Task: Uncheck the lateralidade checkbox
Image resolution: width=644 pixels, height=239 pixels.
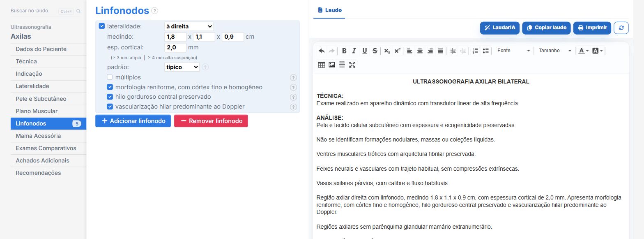Action: (102, 26)
